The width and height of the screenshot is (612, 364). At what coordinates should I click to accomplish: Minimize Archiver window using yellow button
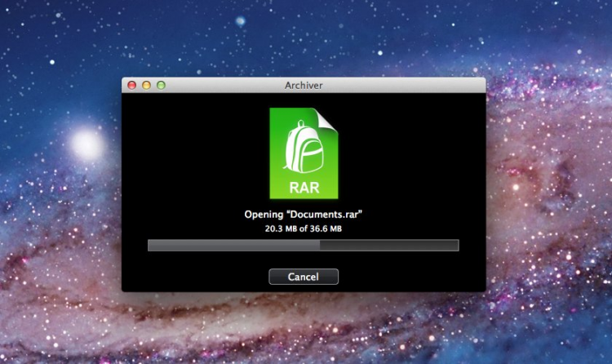click(146, 85)
